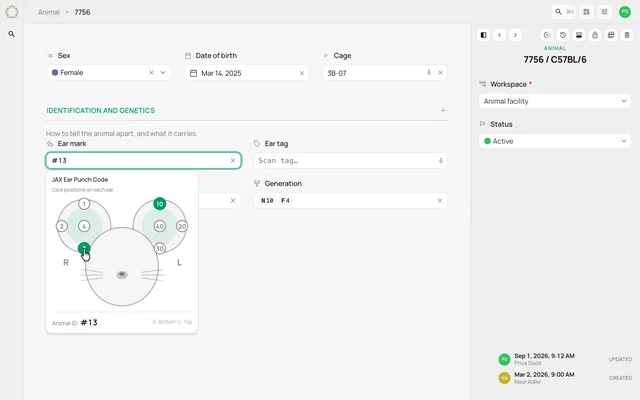
Task: Toggle the selected left ear punch 10
Action: (x=160, y=204)
